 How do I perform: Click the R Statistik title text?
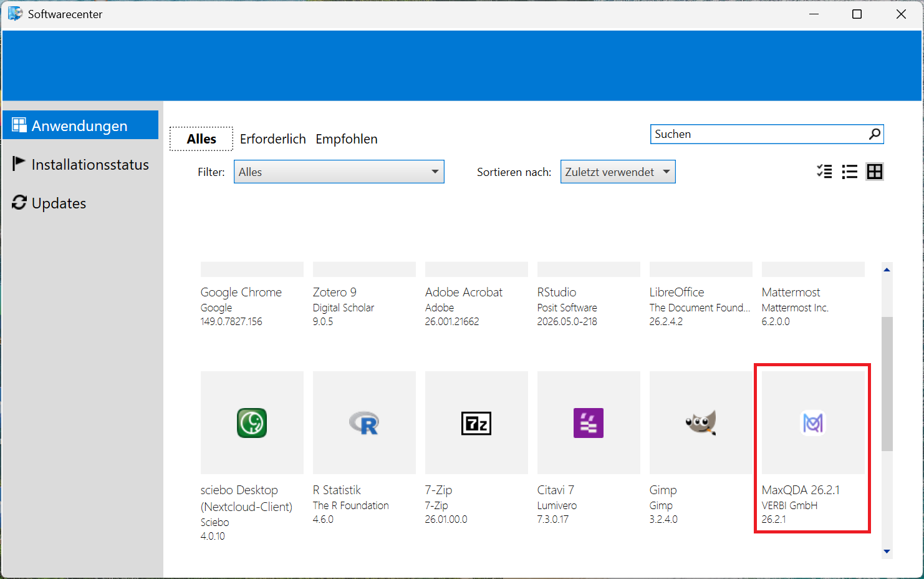tap(337, 490)
